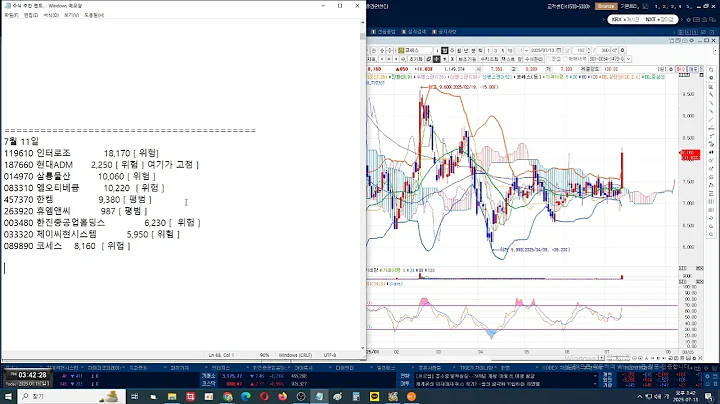This screenshot has width=720, height=404.
Task: Switch to virtual screen 1
Action: tap(657, 6)
